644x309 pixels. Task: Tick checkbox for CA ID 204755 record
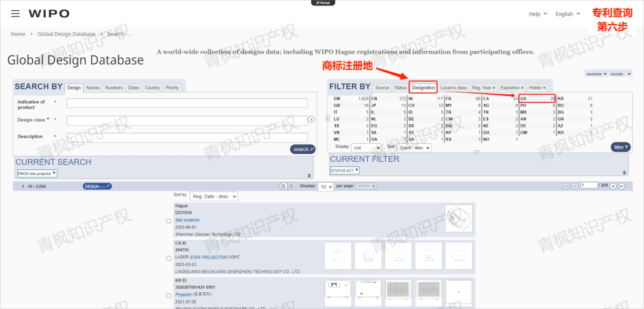168,258
